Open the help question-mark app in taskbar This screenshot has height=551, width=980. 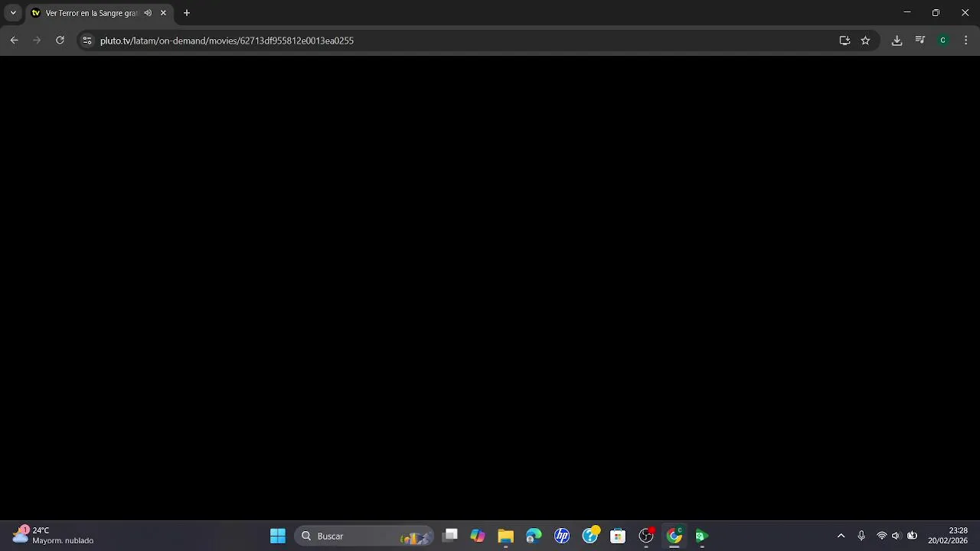[590, 536]
